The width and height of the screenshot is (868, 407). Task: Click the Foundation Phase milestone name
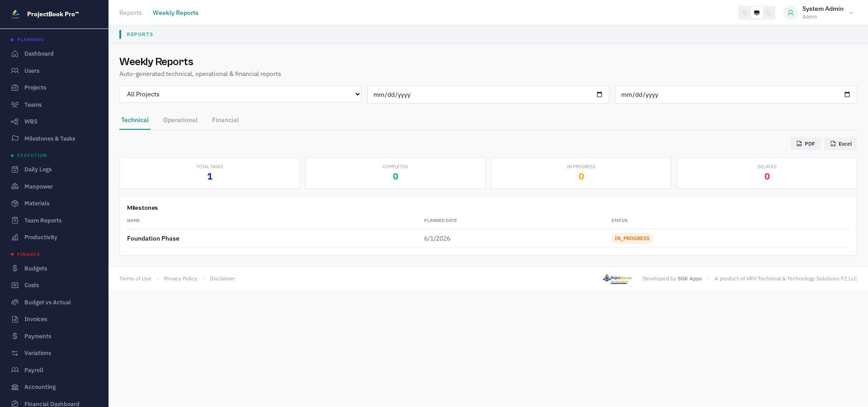point(153,238)
